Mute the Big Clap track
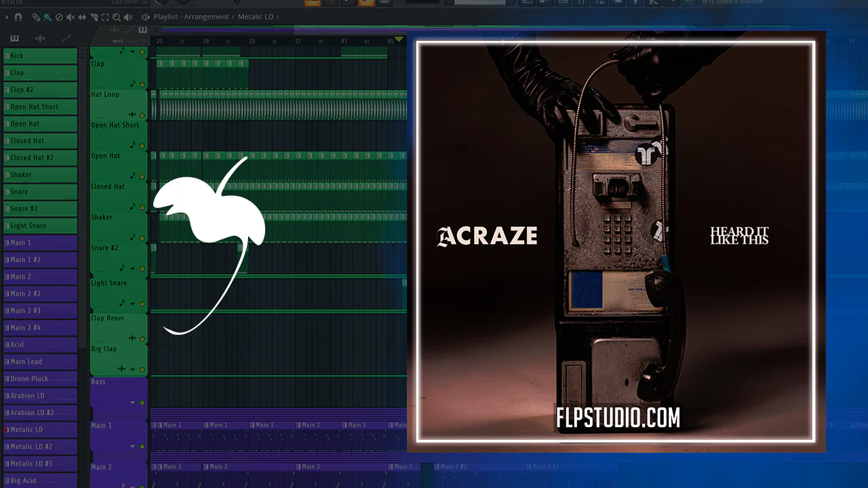This screenshot has width=868, height=488. click(x=142, y=369)
